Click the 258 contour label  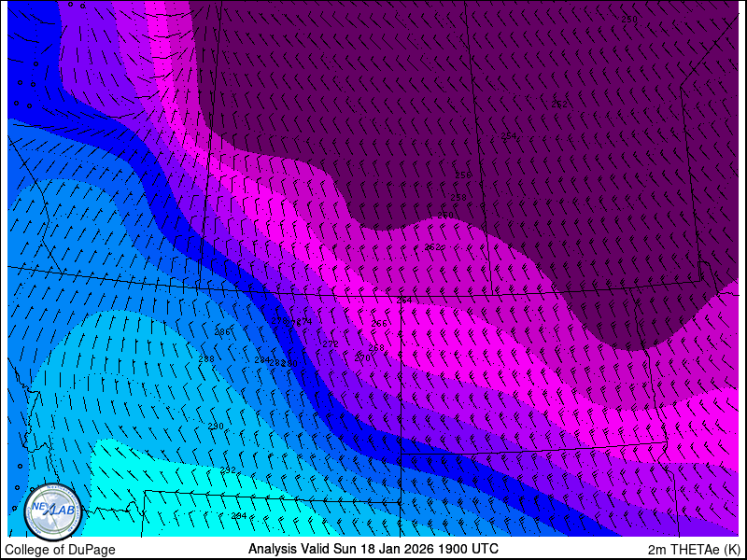tap(458, 197)
